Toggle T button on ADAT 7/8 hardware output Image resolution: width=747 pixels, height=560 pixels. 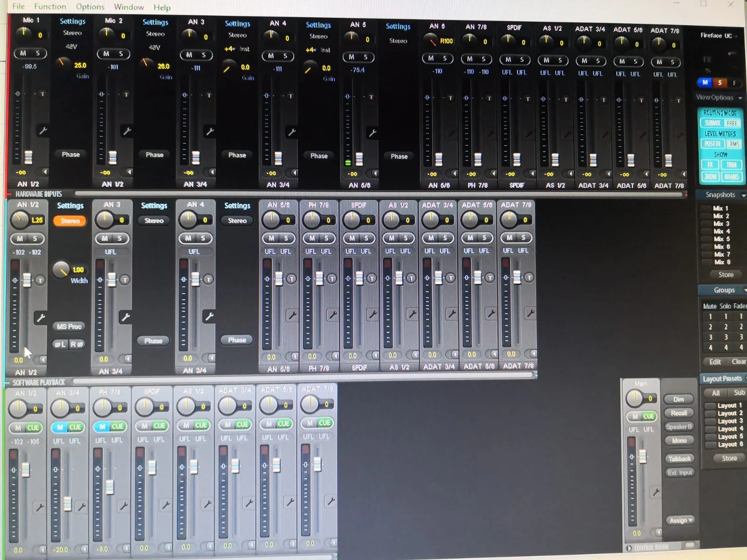(529, 277)
